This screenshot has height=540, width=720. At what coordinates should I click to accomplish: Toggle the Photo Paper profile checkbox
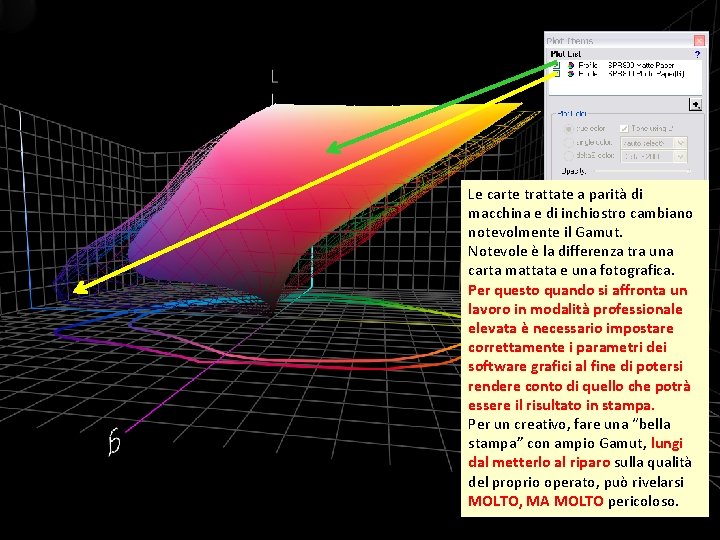coord(557,73)
